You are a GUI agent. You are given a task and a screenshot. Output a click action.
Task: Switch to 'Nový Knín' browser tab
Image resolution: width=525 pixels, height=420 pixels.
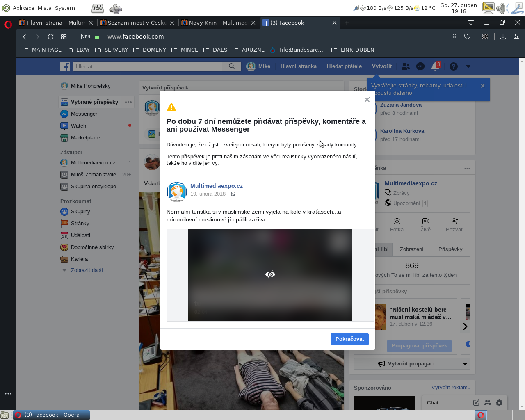[x=218, y=23]
